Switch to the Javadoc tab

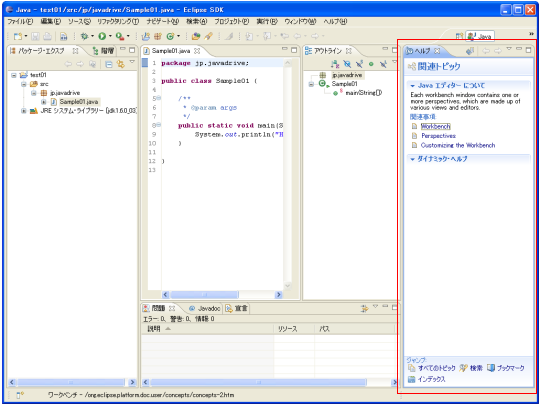click(205, 309)
